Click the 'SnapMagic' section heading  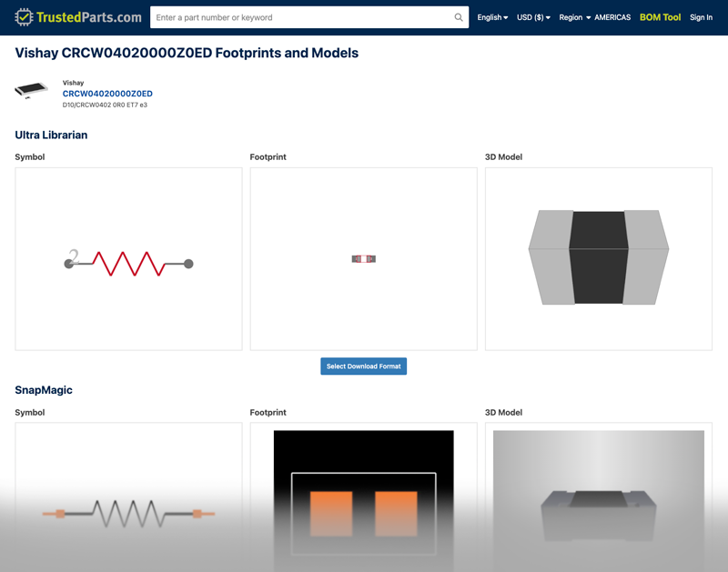coord(44,390)
